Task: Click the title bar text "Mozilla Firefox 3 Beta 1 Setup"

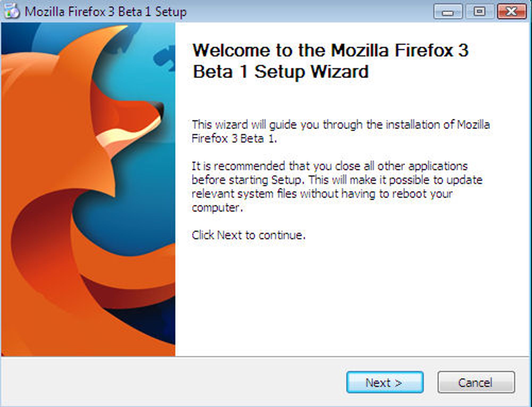Action: pyautogui.click(x=106, y=12)
